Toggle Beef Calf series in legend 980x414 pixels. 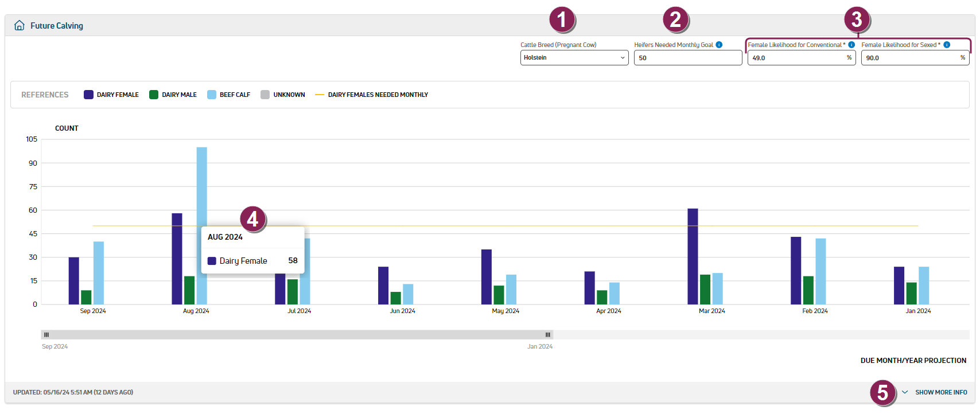228,95
